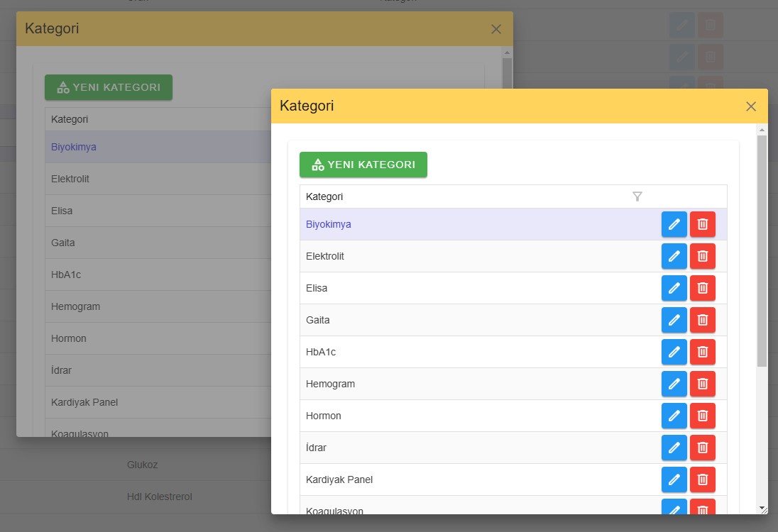Edit the Hormon category
Screen dimensions: 778x532
click(674, 416)
